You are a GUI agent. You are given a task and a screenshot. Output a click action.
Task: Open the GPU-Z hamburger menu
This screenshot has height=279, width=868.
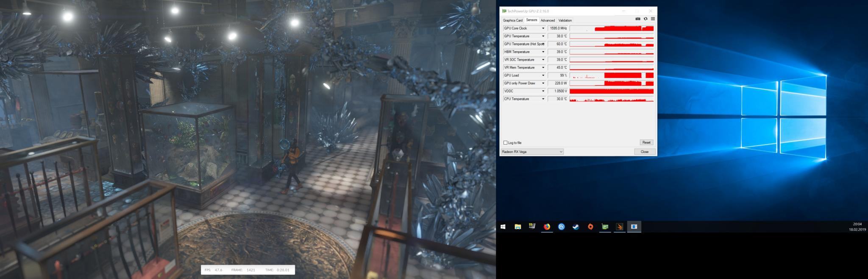tap(653, 19)
